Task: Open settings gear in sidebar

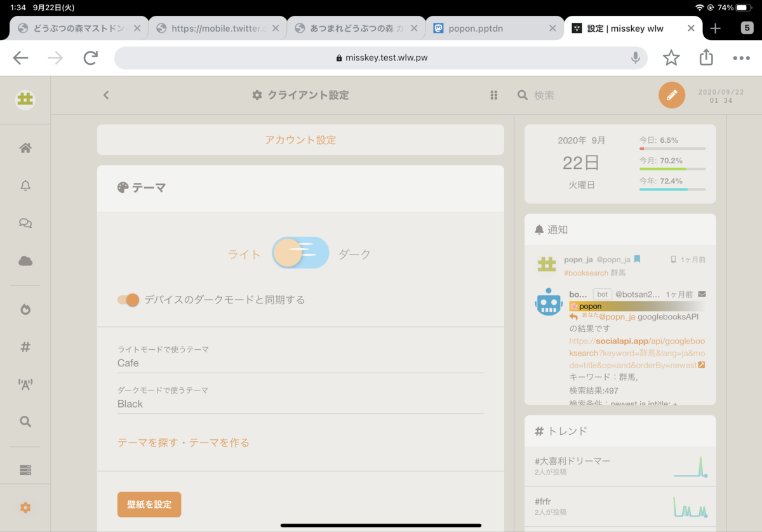Action: pos(25,507)
